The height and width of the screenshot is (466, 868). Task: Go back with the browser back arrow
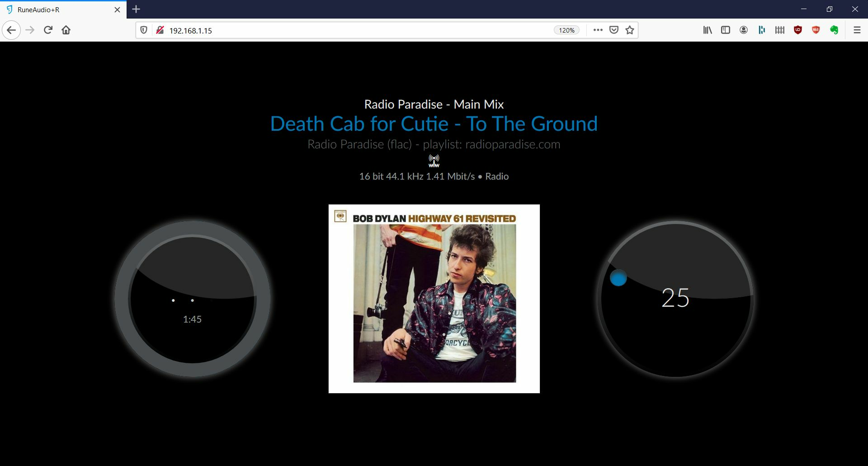click(x=11, y=30)
